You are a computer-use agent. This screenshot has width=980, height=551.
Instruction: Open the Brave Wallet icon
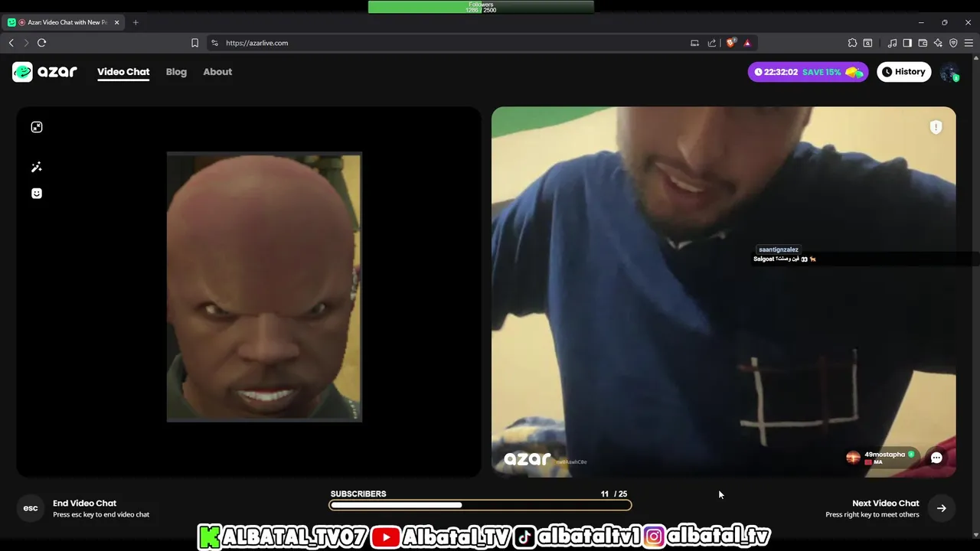[923, 43]
